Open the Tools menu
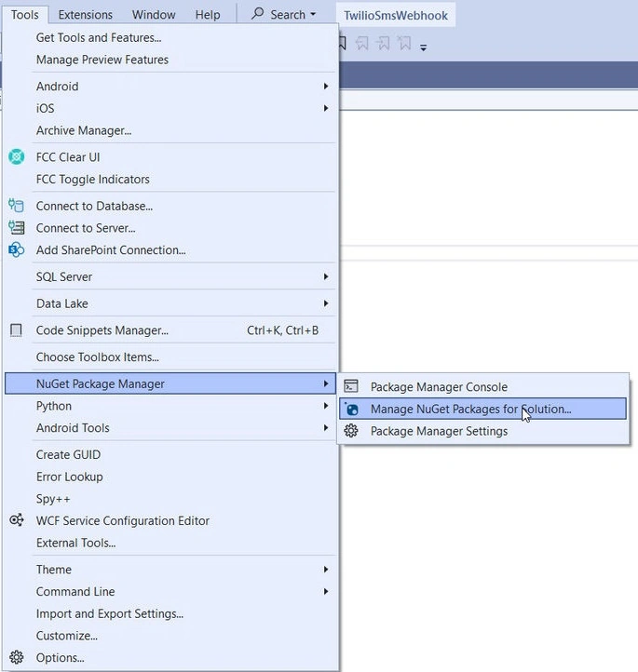This screenshot has width=638, height=672. pos(25,15)
